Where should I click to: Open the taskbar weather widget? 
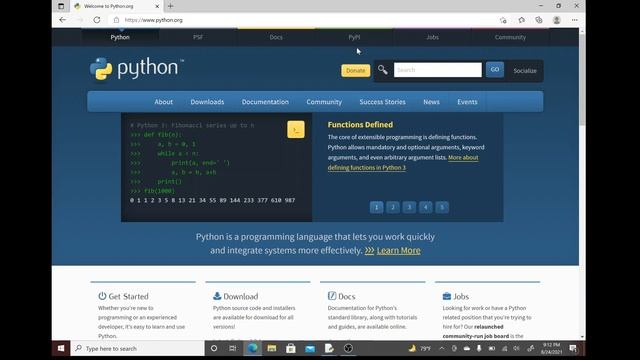[x=420, y=348]
